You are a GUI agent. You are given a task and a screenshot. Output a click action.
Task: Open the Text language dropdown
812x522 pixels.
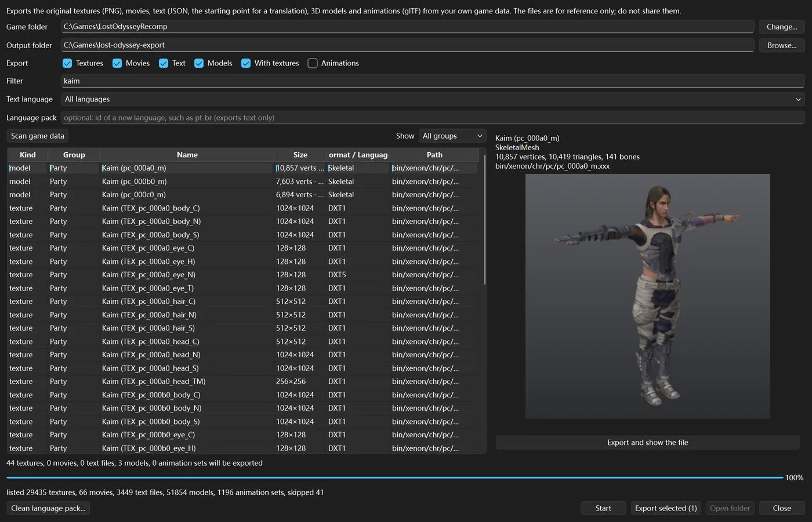pyautogui.click(x=433, y=99)
